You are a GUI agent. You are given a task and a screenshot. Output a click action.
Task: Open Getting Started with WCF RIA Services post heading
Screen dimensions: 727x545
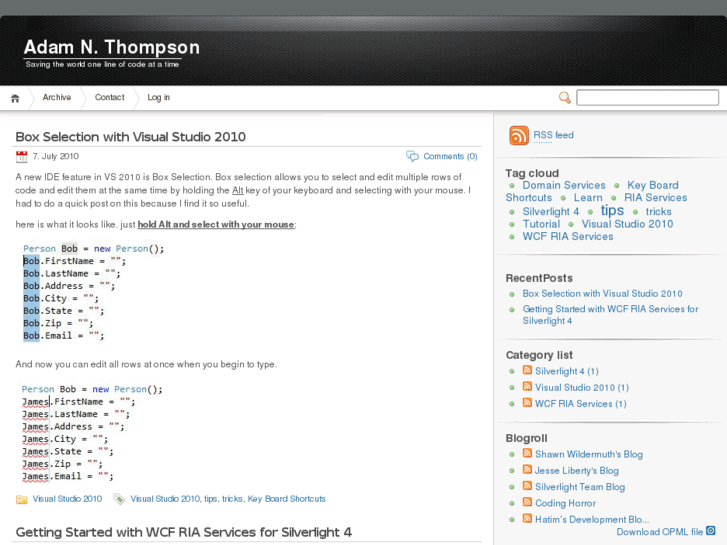pos(184,532)
